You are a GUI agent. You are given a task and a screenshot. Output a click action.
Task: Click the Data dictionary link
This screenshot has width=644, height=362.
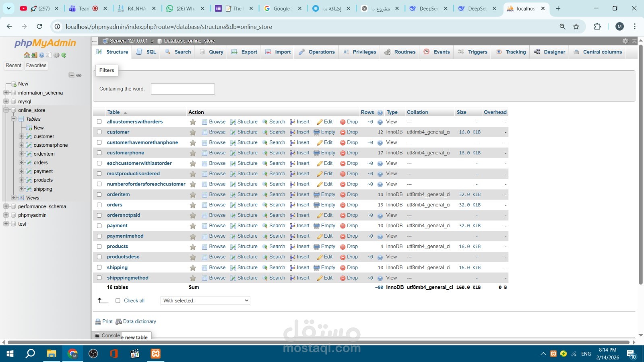pos(136,322)
